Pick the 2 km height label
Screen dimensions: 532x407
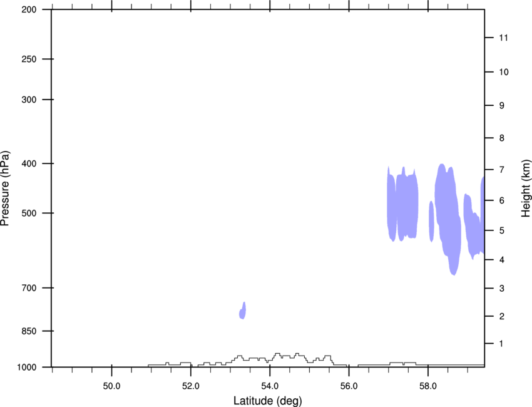(x=502, y=316)
